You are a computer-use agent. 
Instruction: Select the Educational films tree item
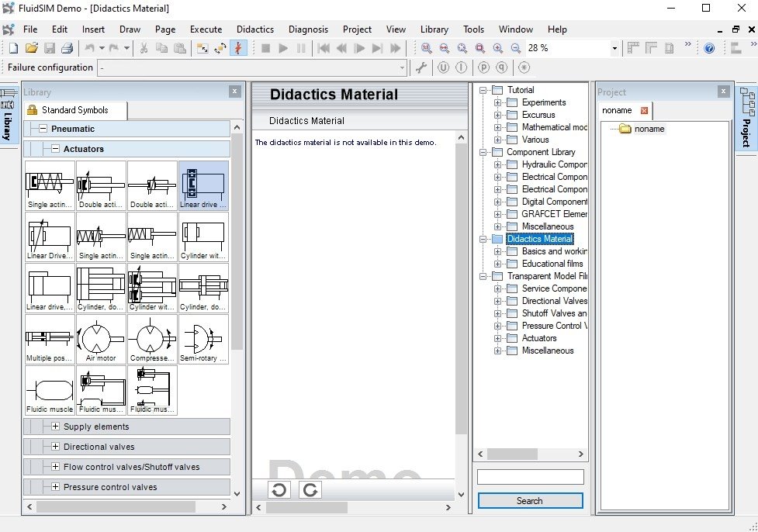pos(552,264)
